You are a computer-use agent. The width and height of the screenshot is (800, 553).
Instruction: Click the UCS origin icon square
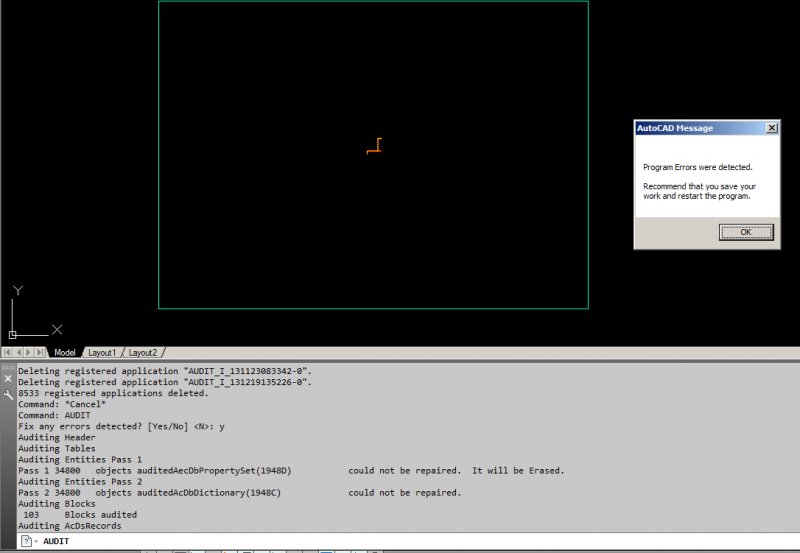(x=12, y=335)
